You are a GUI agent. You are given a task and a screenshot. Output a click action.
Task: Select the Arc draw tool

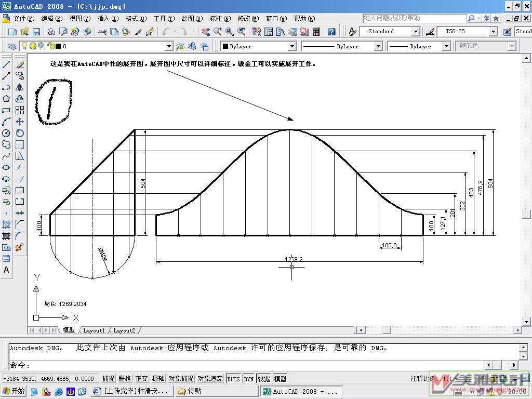6,122
